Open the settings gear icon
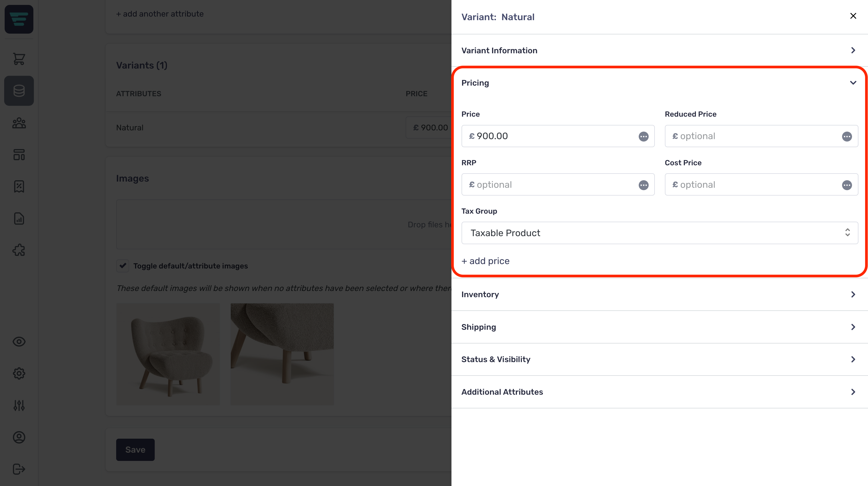The height and width of the screenshot is (486, 868). pyautogui.click(x=19, y=373)
